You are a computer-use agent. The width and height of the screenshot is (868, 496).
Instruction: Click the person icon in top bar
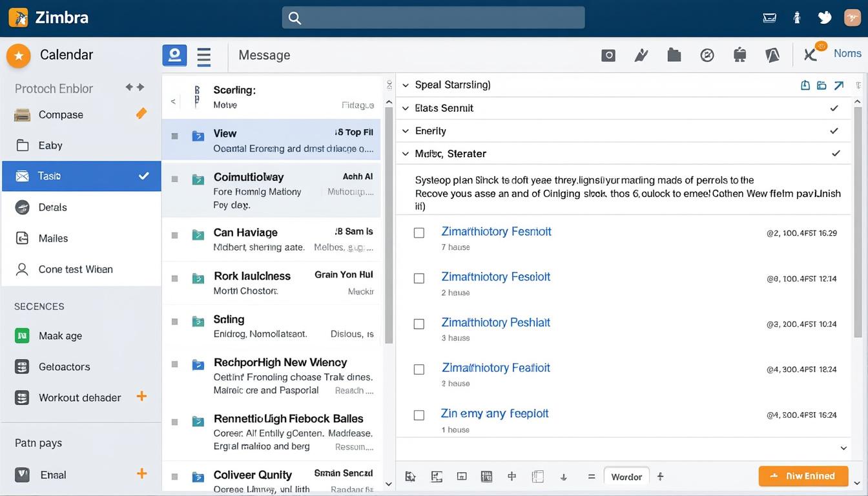[797, 18]
